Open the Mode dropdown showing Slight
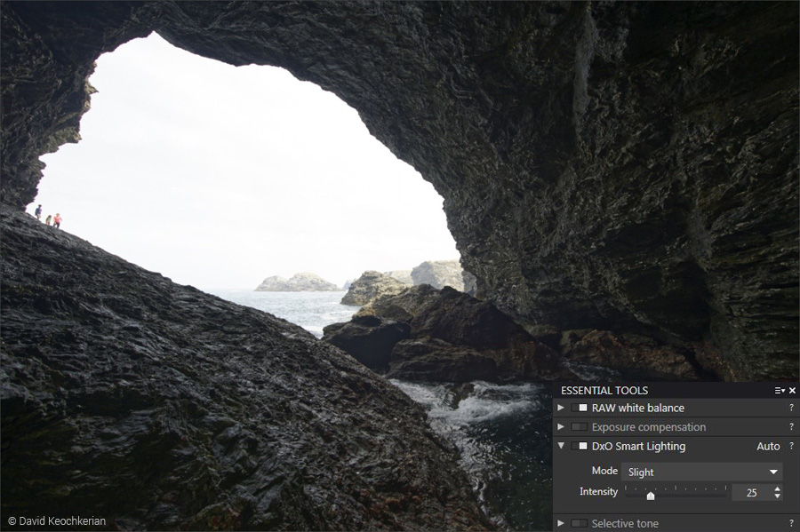The image size is (800, 532). pyautogui.click(x=701, y=472)
